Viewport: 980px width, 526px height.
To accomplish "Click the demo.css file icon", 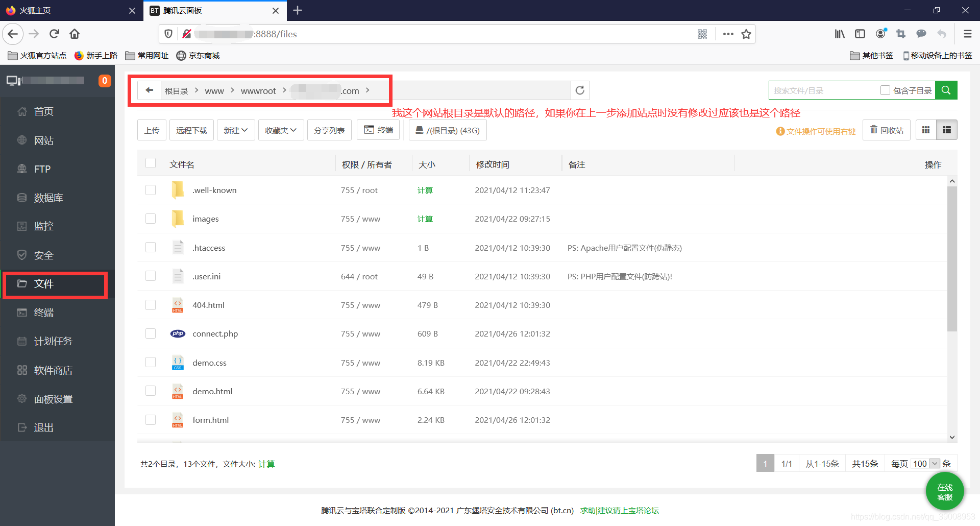I will coord(178,363).
